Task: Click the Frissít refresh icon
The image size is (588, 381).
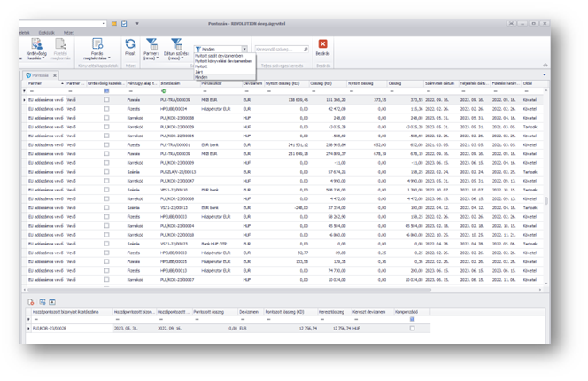Action: tap(130, 44)
